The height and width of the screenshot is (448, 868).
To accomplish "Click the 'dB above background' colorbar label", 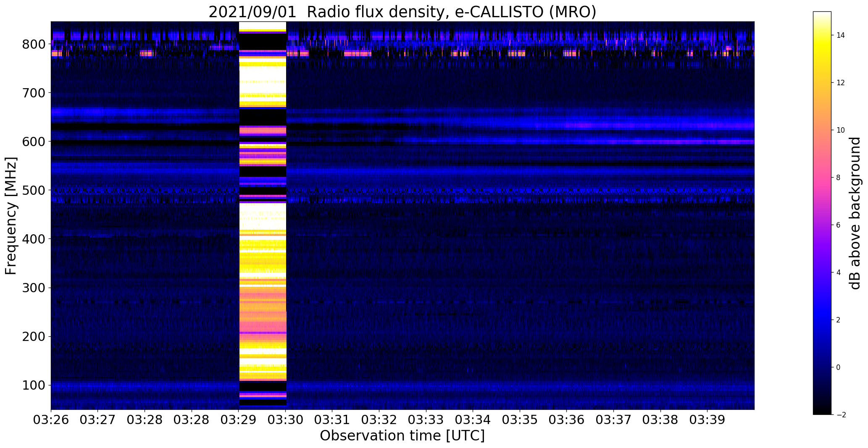I will tap(855, 213).
